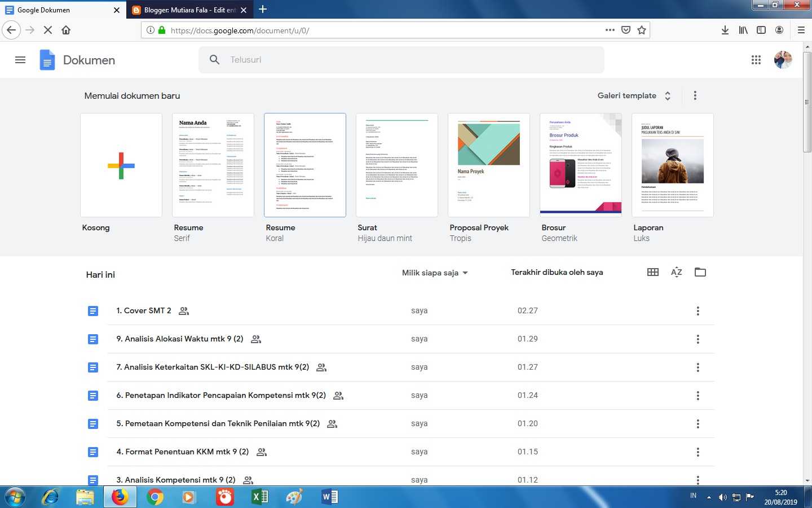812x508 pixels.
Task: Open Firefox downloads panel
Action: 725,30
